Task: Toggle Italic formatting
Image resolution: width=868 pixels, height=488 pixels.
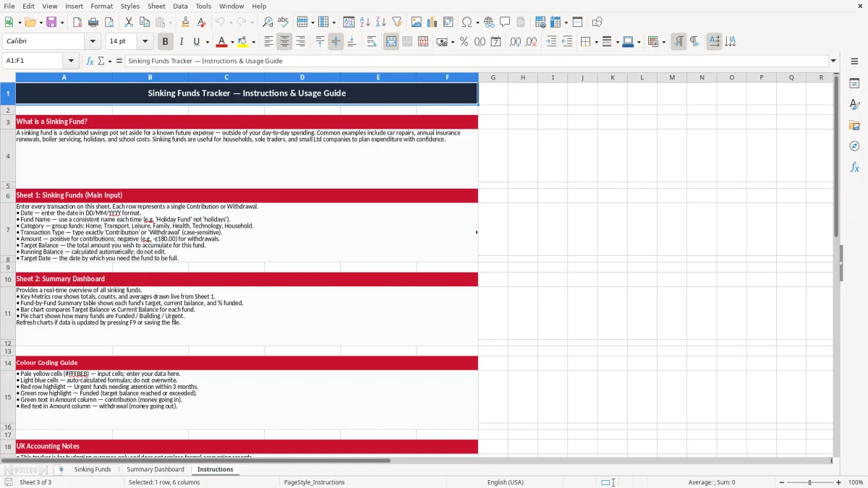Action: tap(182, 42)
